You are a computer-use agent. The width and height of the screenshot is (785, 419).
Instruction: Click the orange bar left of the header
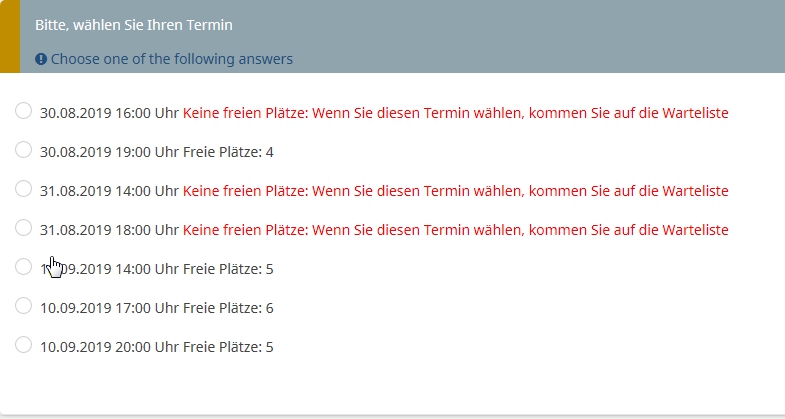[9, 36]
